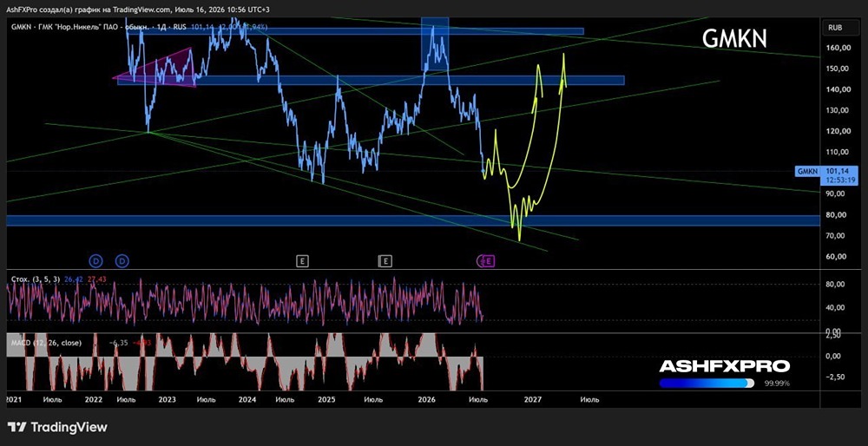Viewport: 868px width, 446px height.
Task: Click the 2024 label on the time axis
Action: (x=248, y=399)
